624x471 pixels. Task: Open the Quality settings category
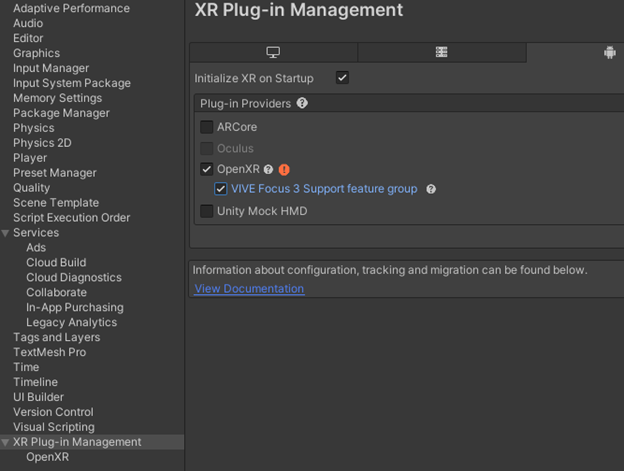click(31, 188)
